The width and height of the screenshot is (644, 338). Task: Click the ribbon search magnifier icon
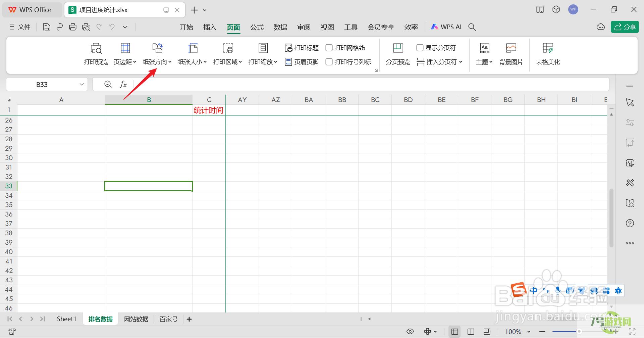click(x=472, y=27)
